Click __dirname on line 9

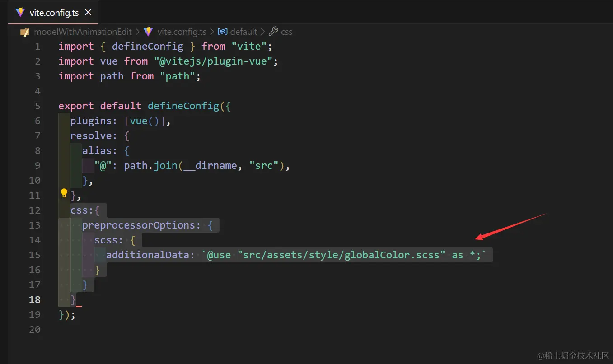tap(211, 166)
